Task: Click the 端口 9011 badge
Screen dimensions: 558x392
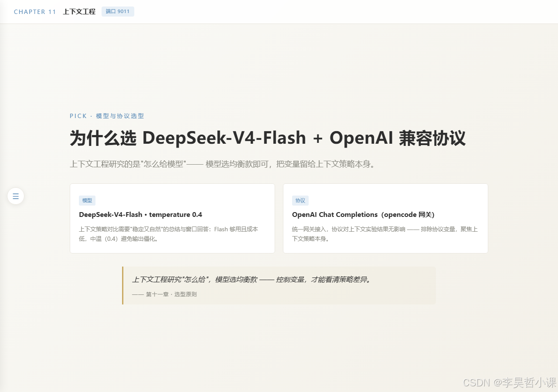Action: [118, 11]
